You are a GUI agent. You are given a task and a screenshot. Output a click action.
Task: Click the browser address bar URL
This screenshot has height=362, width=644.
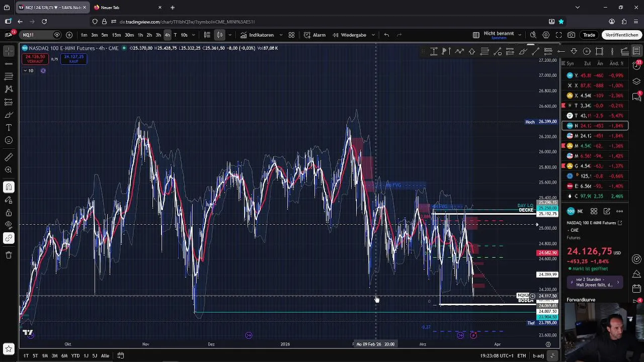pyautogui.click(x=187, y=22)
